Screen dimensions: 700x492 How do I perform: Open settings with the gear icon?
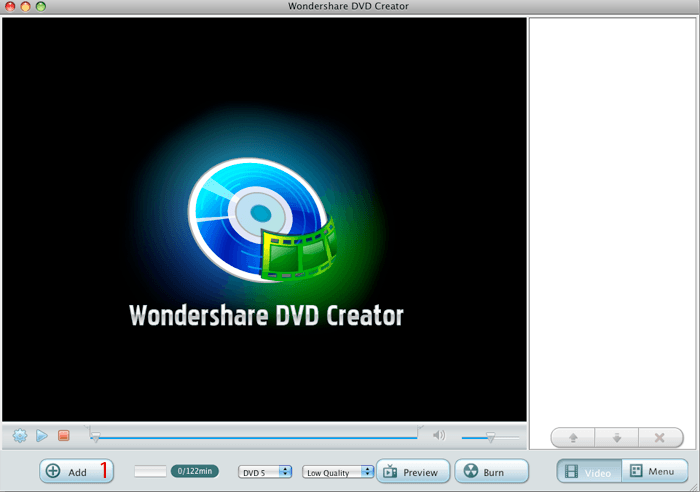[20, 435]
